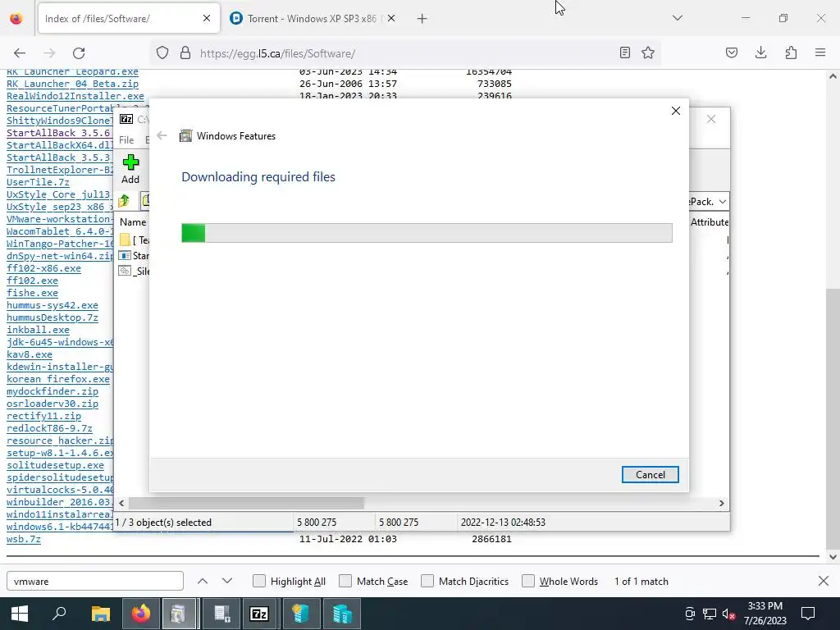Click the muted volume tray icon
Screen dimensions: 840x630
728,614
